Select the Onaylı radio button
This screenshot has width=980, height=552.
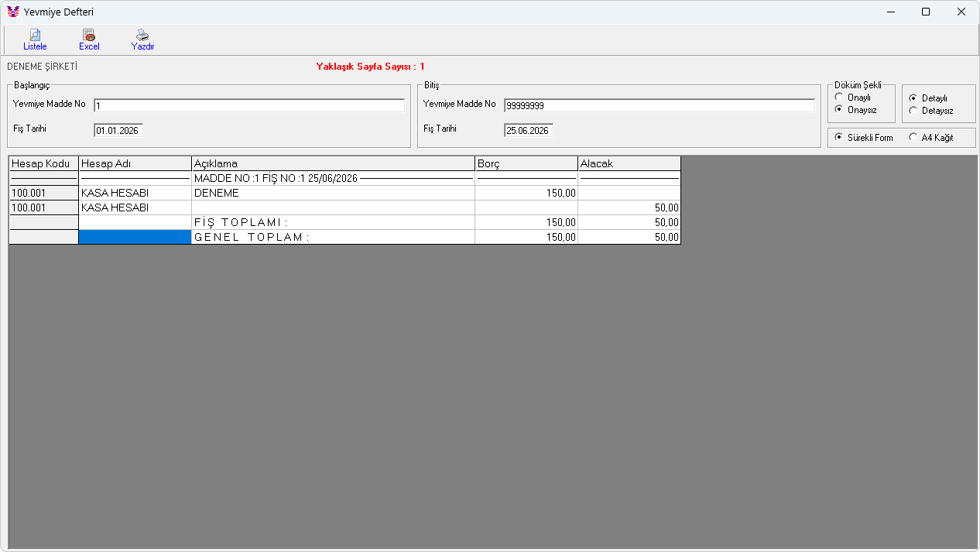(x=839, y=98)
